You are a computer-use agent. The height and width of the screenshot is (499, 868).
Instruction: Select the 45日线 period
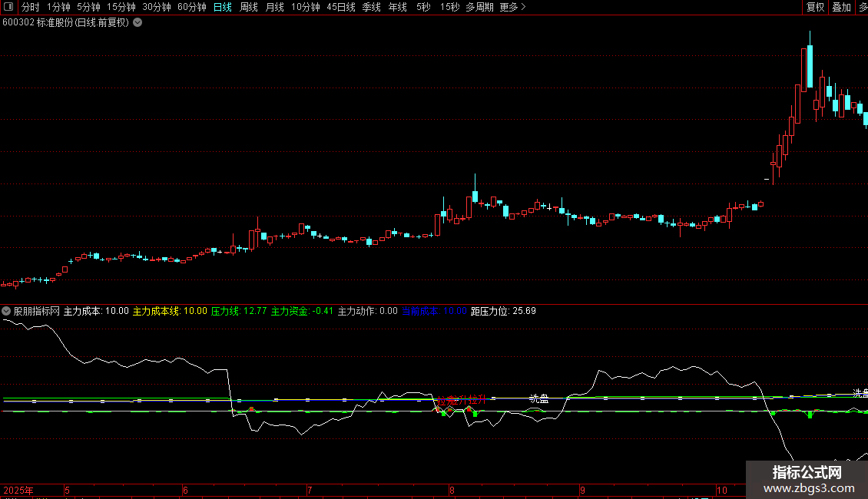(341, 7)
